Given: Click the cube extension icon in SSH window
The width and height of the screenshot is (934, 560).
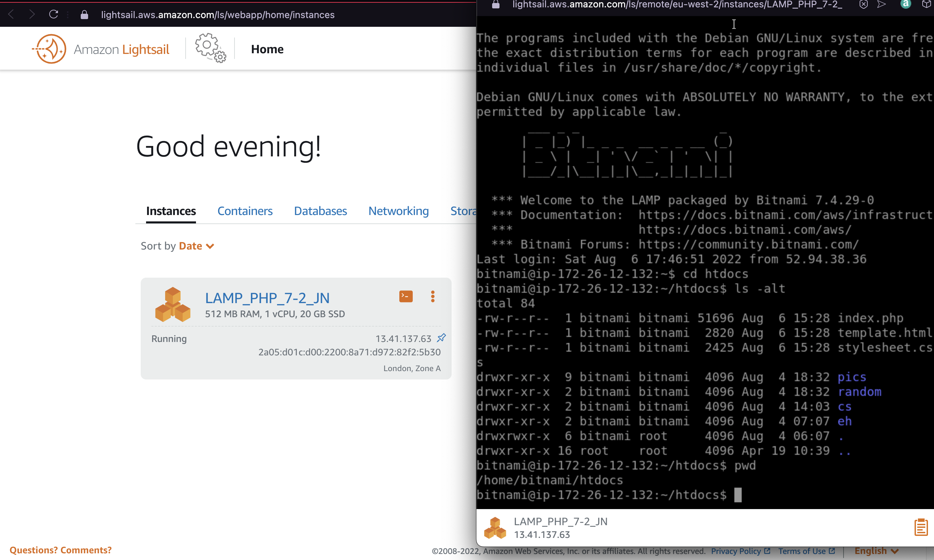Looking at the screenshot, I should click(926, 4).
